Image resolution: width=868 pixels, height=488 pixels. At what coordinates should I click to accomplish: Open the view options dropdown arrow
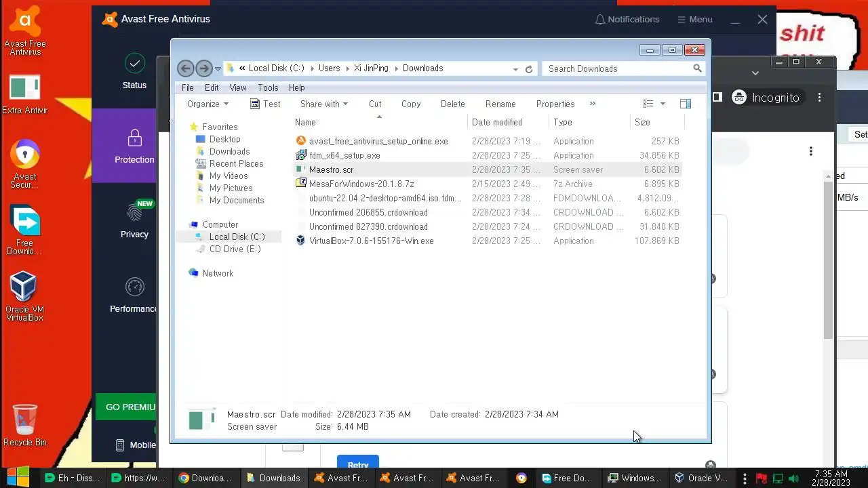[663, 104]
